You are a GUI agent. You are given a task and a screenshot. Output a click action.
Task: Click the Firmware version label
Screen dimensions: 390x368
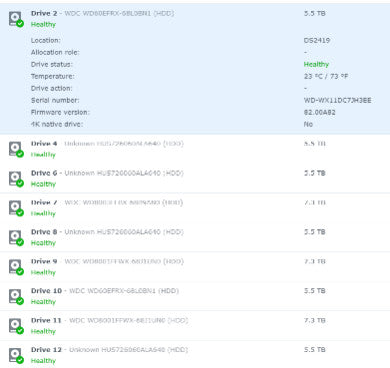(60, 112)
